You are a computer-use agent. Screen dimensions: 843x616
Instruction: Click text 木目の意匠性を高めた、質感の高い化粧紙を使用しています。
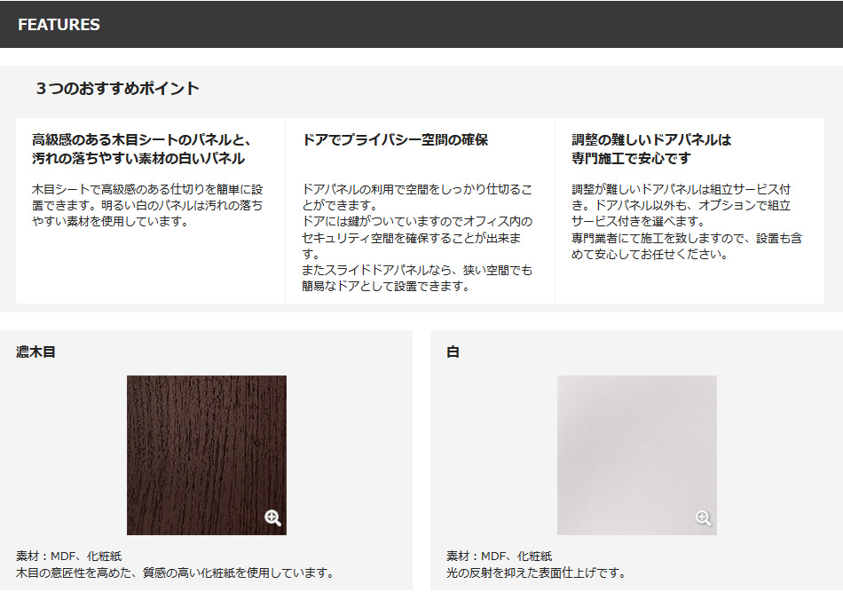click(x=177, y=573)
